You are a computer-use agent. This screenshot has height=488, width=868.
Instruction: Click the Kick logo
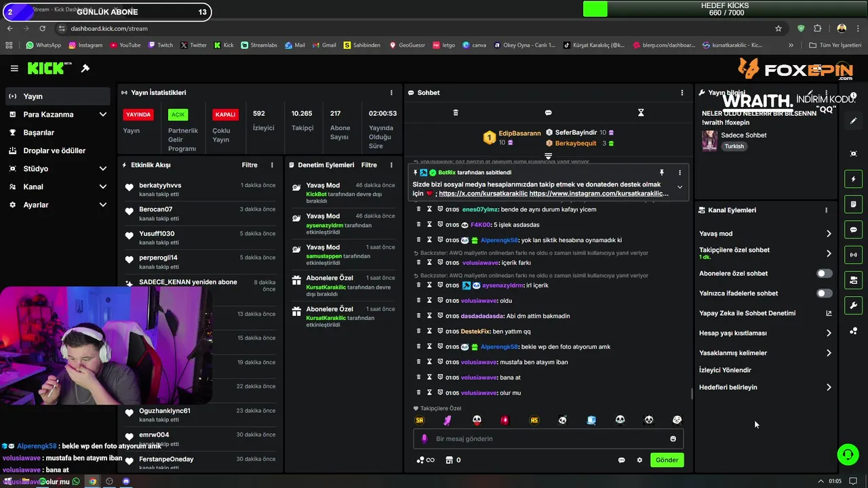pos(50,68)
